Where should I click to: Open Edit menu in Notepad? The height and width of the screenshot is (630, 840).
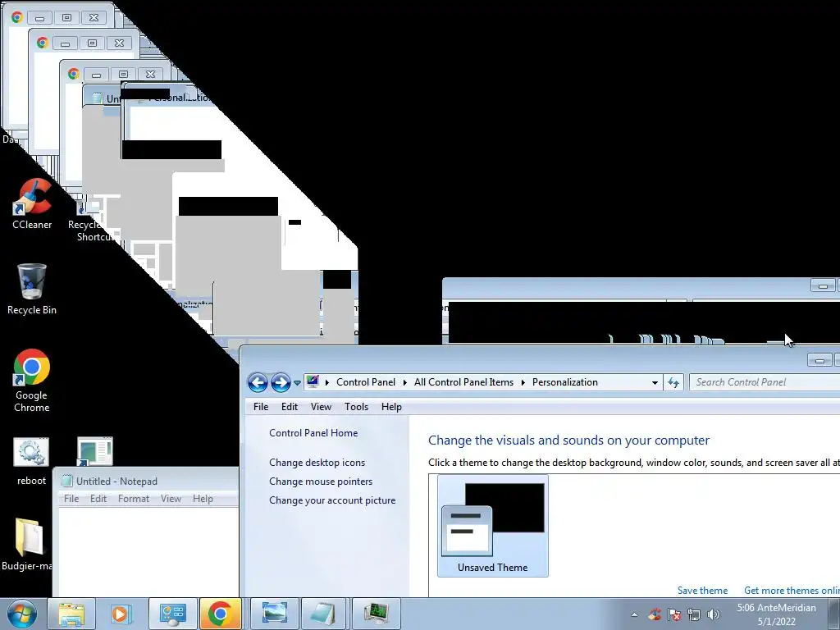click(98, 499)
